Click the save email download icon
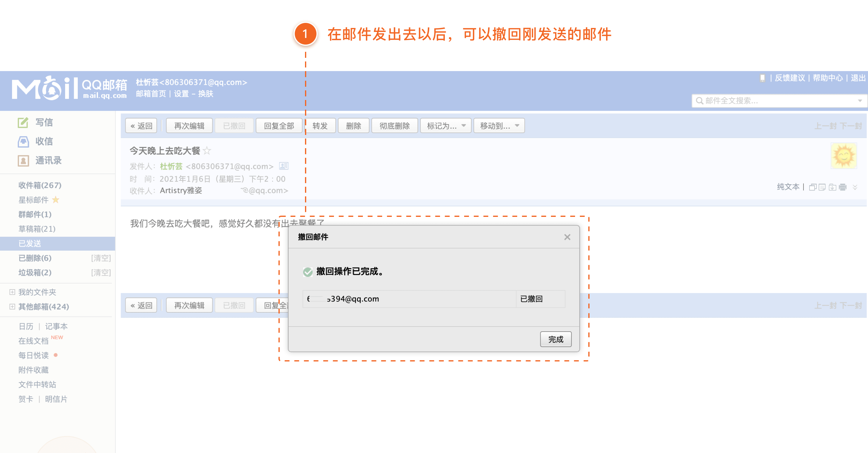 point(832,187)
